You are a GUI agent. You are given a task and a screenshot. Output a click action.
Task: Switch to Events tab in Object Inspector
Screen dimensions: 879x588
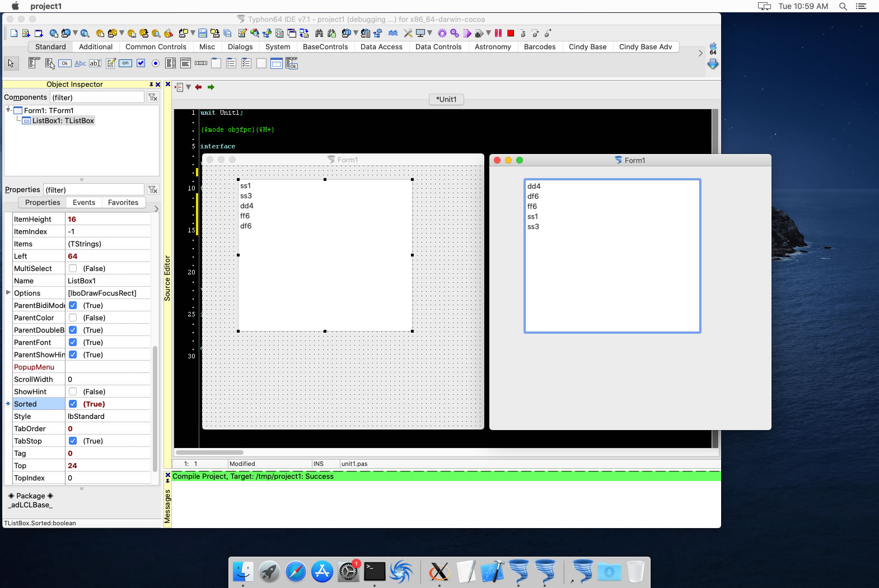[84, 202]
